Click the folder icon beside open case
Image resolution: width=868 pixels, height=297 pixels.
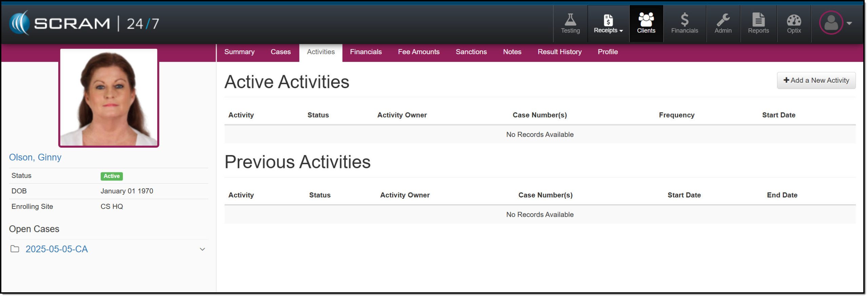tap(15, 249)
